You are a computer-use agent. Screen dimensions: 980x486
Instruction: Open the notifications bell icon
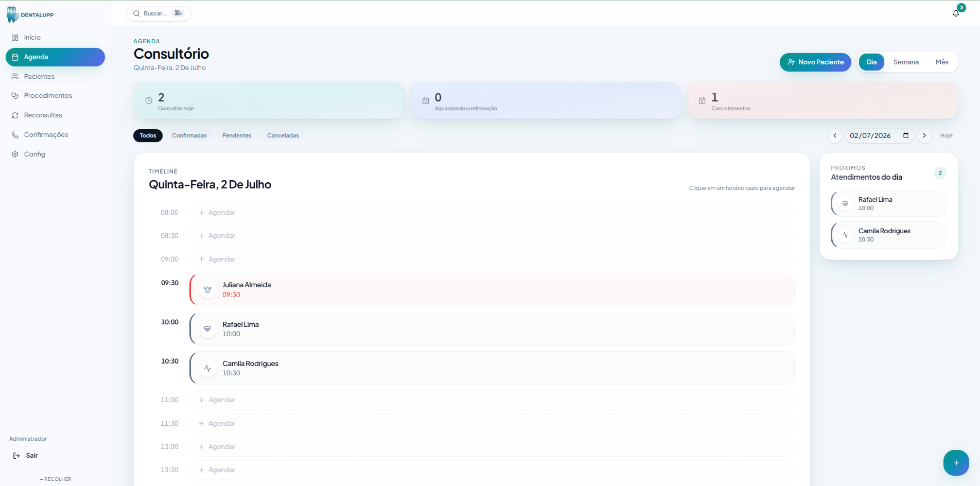coord(956,13)
